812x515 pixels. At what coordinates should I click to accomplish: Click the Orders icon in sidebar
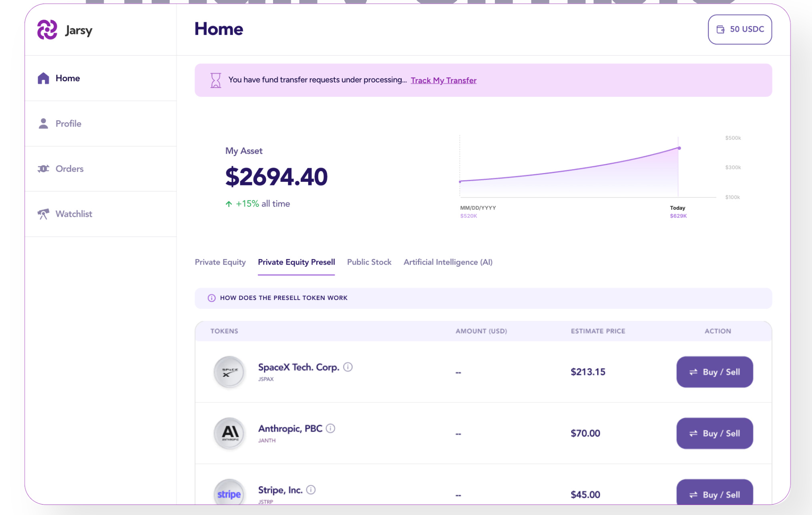pyautogui.click(x=43, y=169)
